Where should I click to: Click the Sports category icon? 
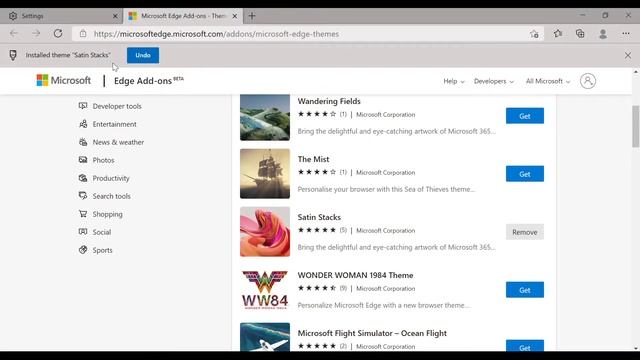[x=83, y=249]
